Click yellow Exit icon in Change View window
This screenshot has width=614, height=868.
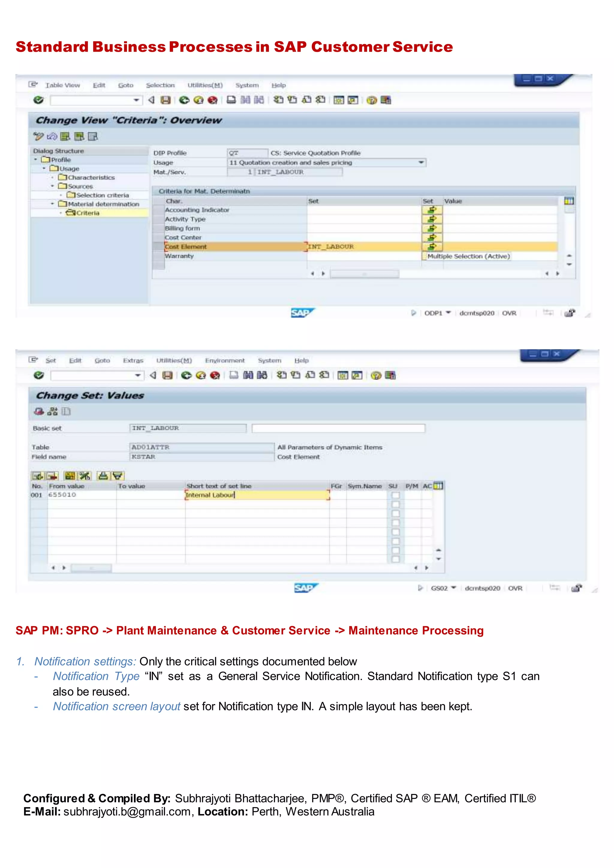click(x=198, y=100)
